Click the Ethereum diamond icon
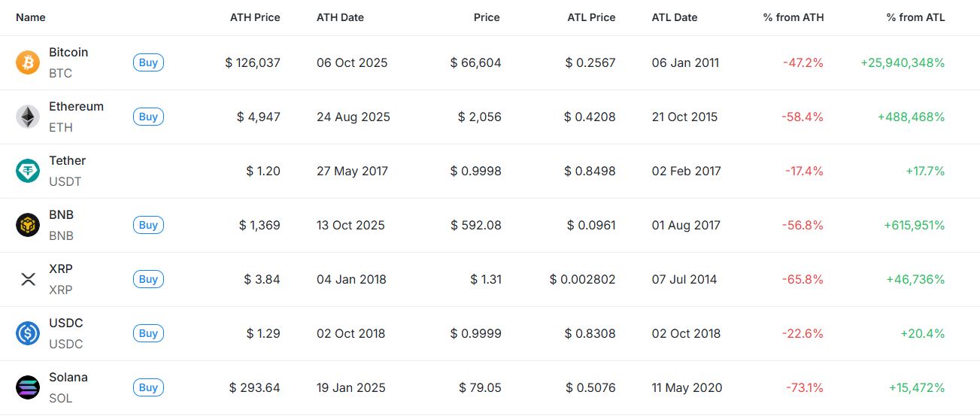The width and height of the screenshot is (980, 416). click(x=28, y=117)
